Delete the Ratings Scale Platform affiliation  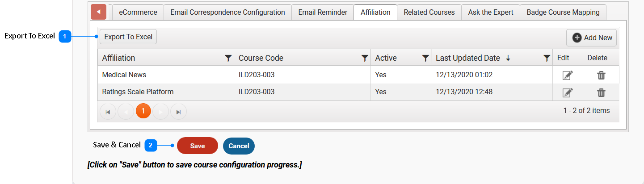coord(601,92)
